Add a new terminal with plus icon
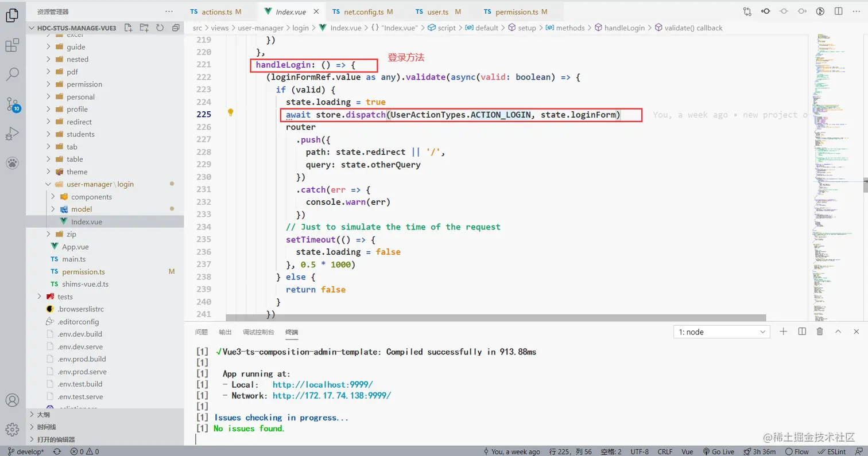868x456 pixels. 784,332
